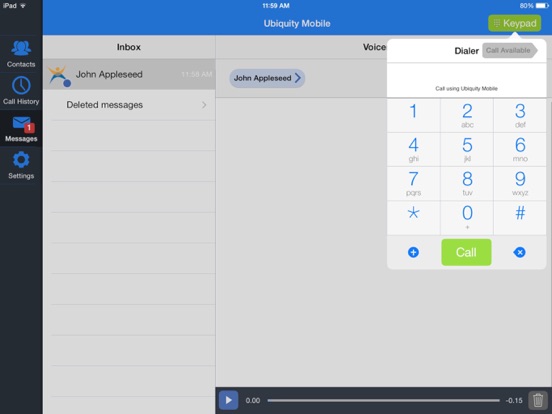Tap the green Call button

click(466, 252)
